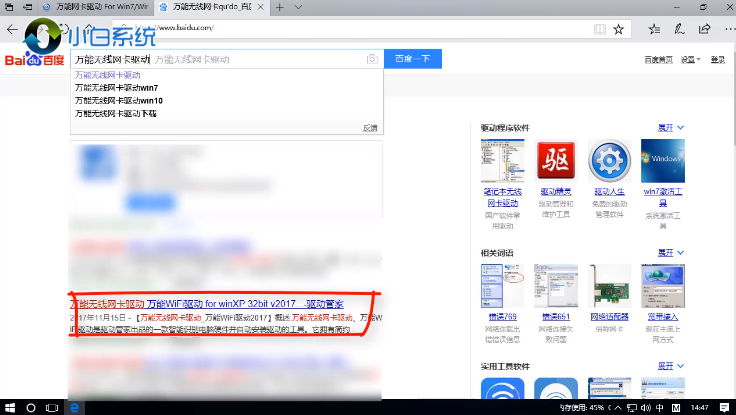Click set these tabs aside icon

point(28,7)
